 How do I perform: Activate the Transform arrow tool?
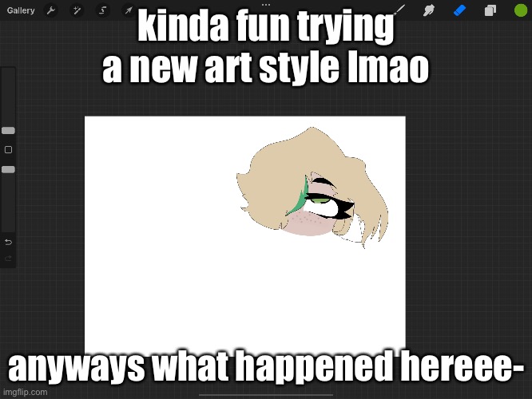[129, 10]
